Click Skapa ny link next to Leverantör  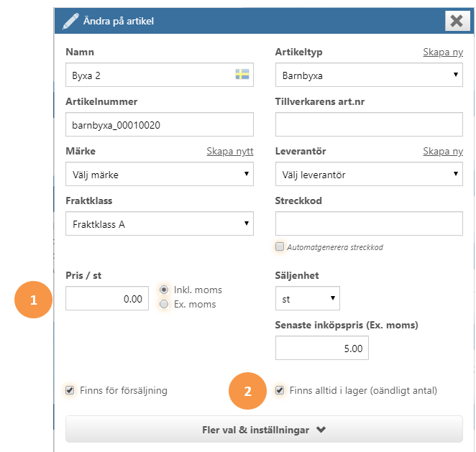tap(443, 151)
